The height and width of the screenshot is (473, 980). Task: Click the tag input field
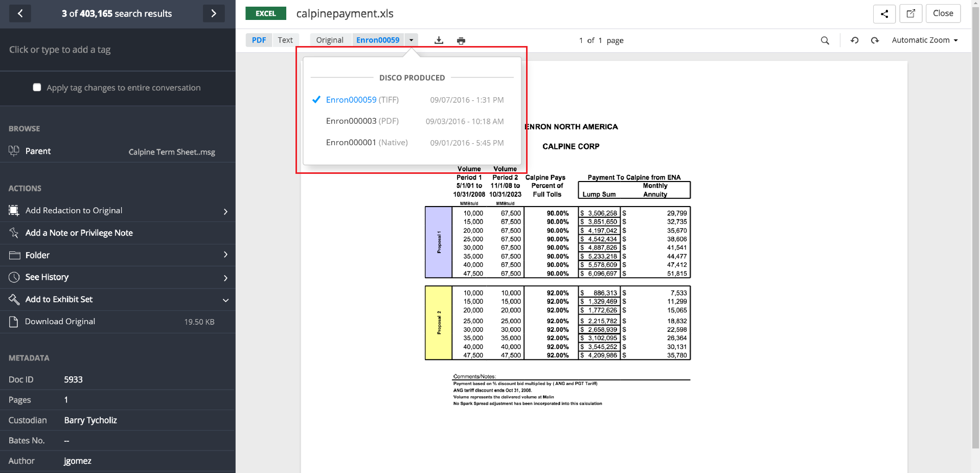pos(118,50)
